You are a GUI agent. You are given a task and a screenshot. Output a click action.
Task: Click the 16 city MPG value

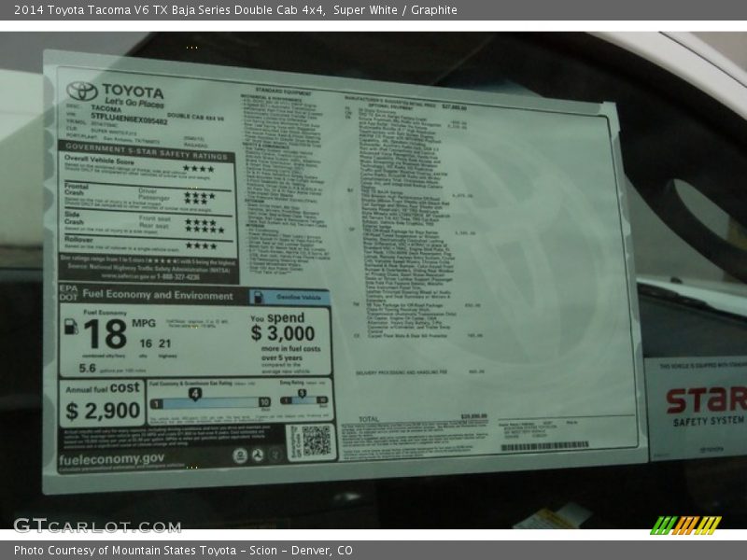coord(146,343)
